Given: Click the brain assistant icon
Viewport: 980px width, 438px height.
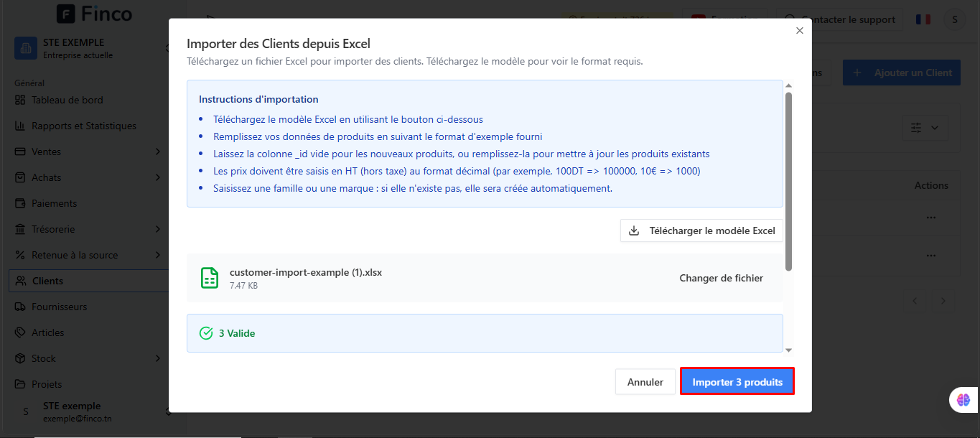Looking at the screenshot, I should click(x=963, y=400).
